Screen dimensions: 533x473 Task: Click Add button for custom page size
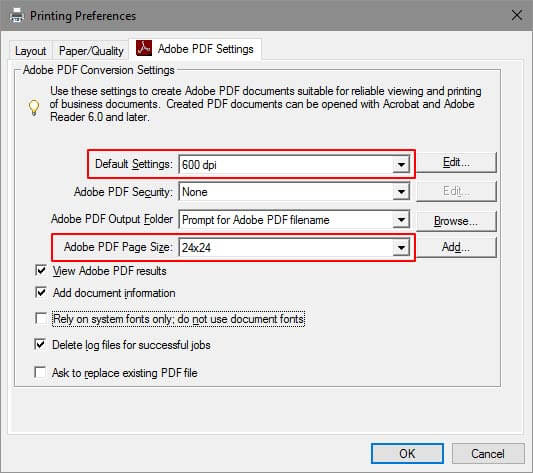click(456, 247)
